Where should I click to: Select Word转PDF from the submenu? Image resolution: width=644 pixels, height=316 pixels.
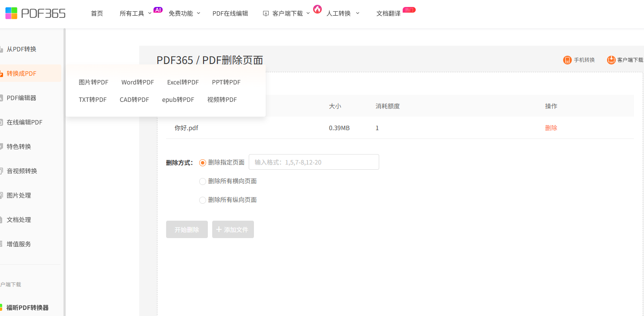tap(137, 82)
